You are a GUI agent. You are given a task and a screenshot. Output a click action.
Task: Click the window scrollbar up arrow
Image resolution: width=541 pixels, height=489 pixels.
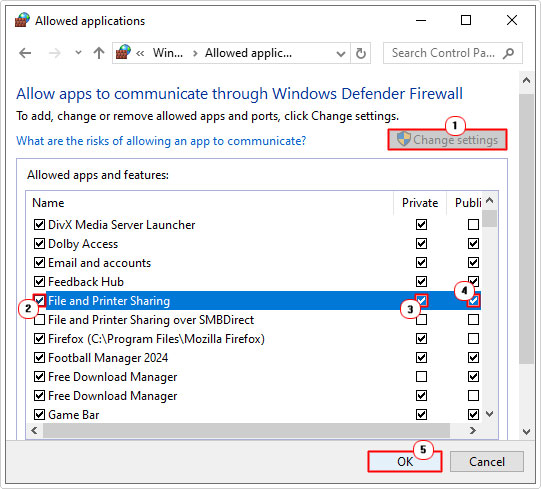pyautogui.click(x=526, y=80)
